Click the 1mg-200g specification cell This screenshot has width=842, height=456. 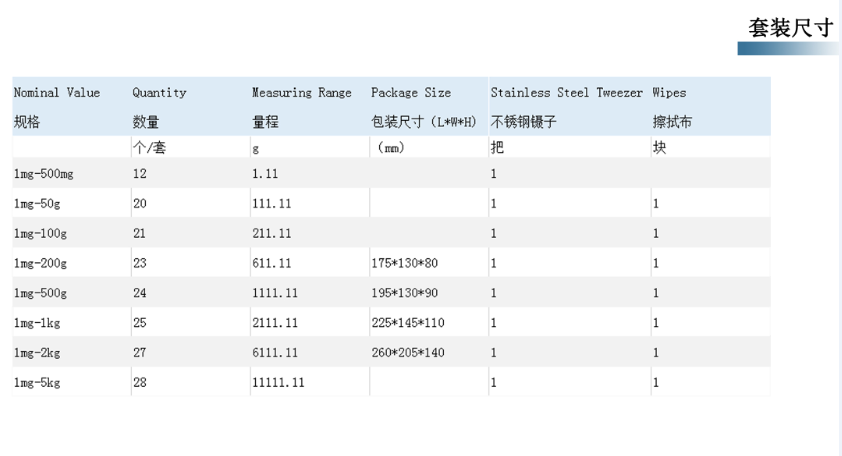click(x=40, y=263)
